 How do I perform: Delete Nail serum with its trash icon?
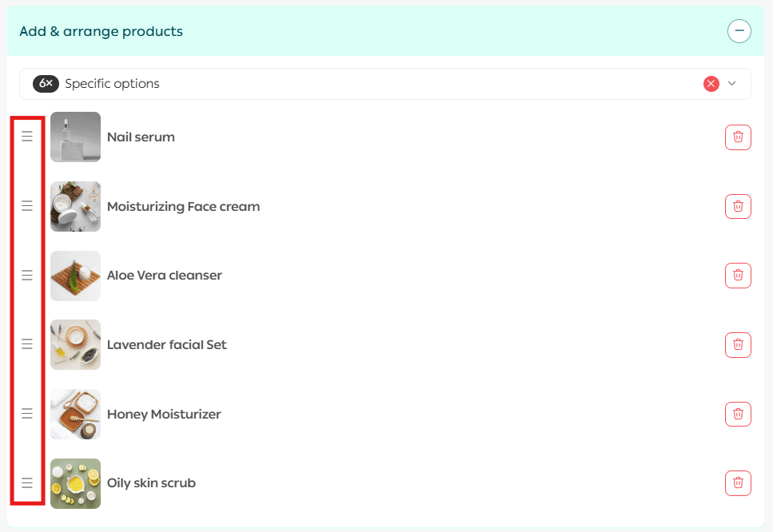point(738,137)
